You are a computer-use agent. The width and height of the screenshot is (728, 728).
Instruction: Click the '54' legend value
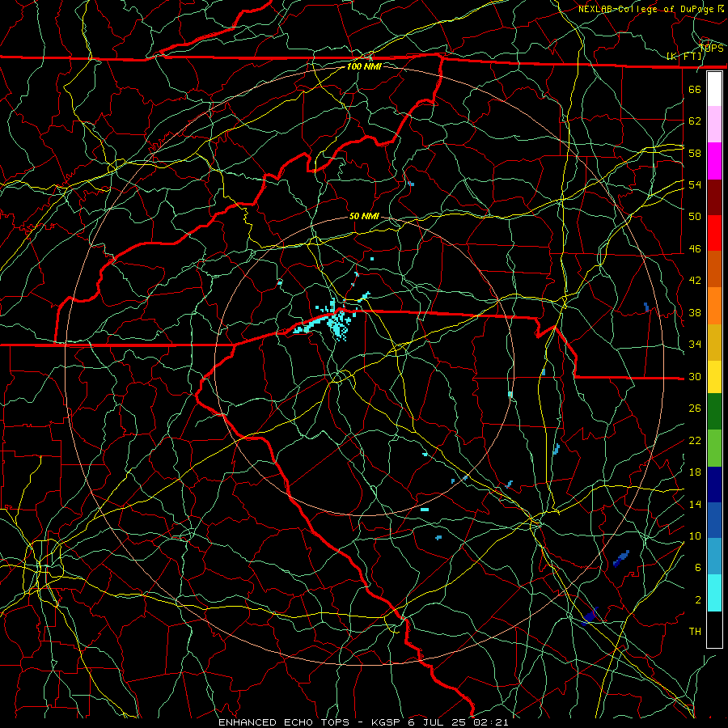coord(695,184)
